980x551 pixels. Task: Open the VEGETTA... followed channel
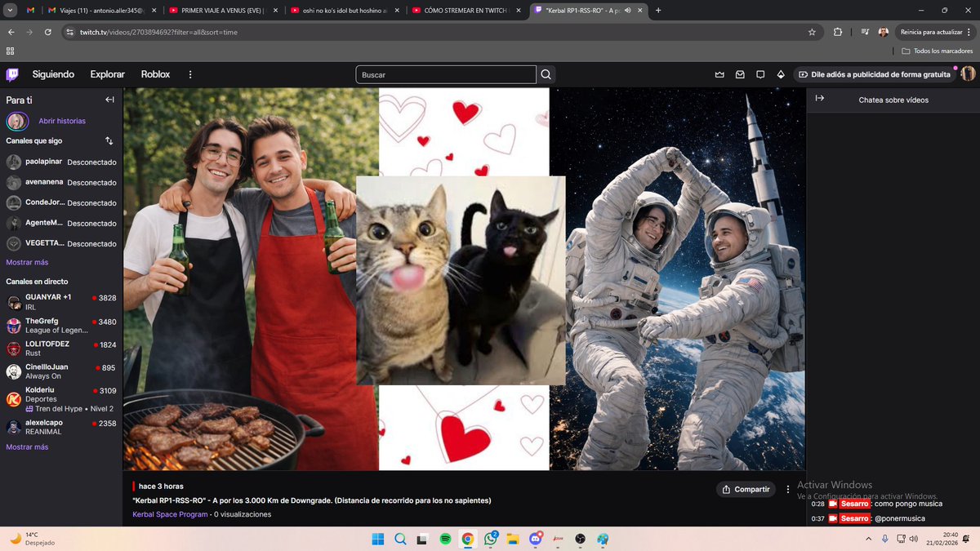61,243
